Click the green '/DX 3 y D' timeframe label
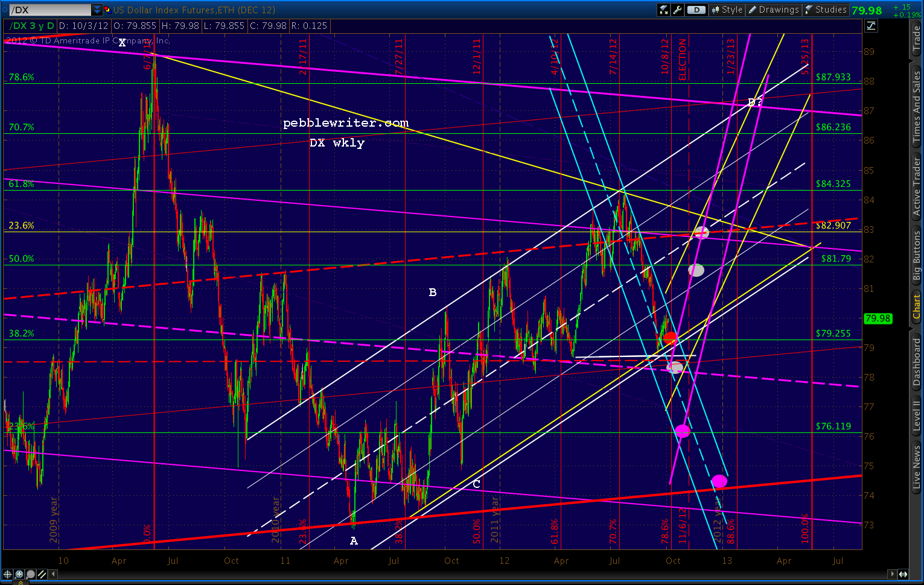Screen dimensions: 924x585 pyautogui.click(x=33, y=26)
